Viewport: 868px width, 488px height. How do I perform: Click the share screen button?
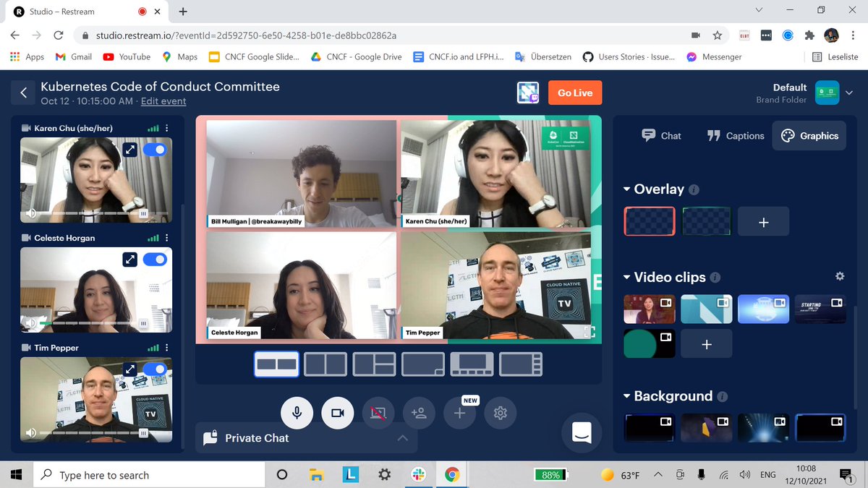click(378, 413)
